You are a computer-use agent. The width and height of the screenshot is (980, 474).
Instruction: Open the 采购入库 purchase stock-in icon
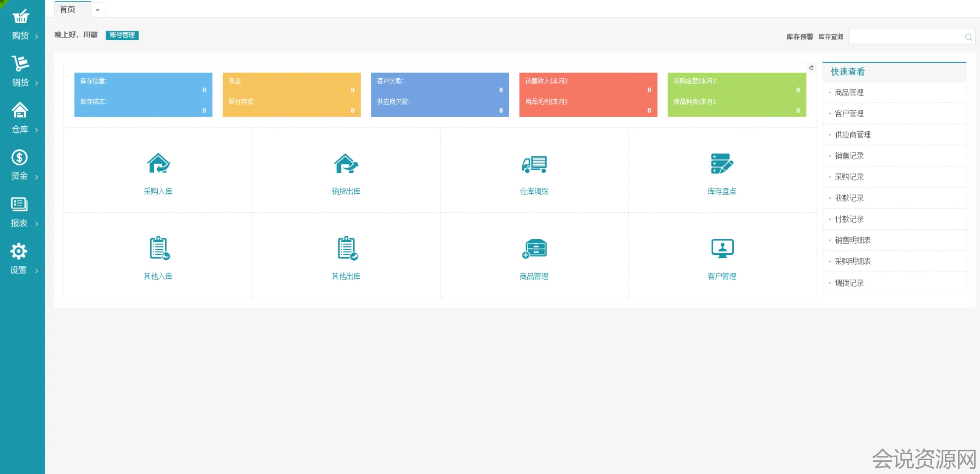tap(158, 164)
